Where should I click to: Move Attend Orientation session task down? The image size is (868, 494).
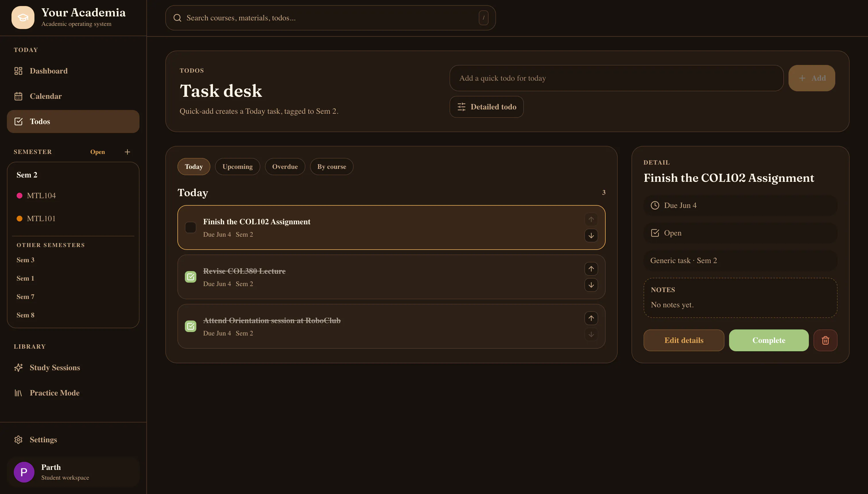[591, 334]
